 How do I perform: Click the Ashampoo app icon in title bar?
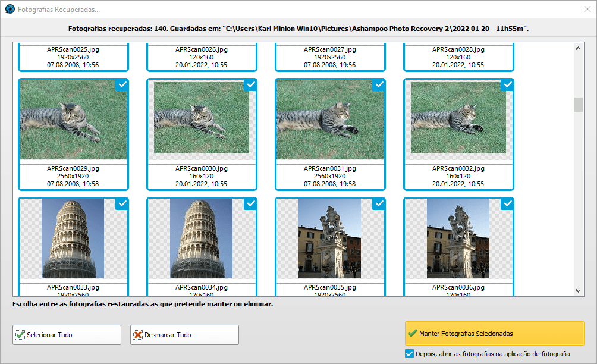tap(10, 9)
